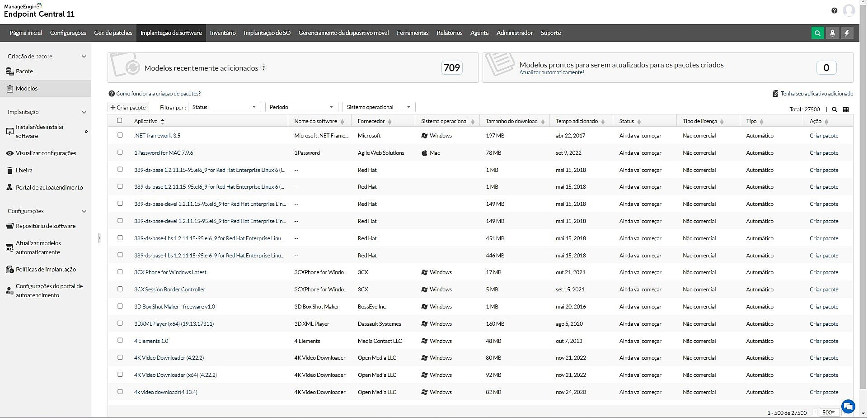The image size is (868, 418).
Task: Open the Atualizar automaticamente link
Action: point(551,72)
